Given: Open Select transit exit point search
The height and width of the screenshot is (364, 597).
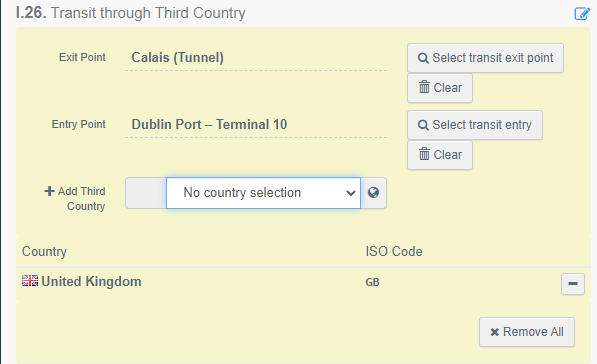Looking at the screenshot, I should click(485, 58).
